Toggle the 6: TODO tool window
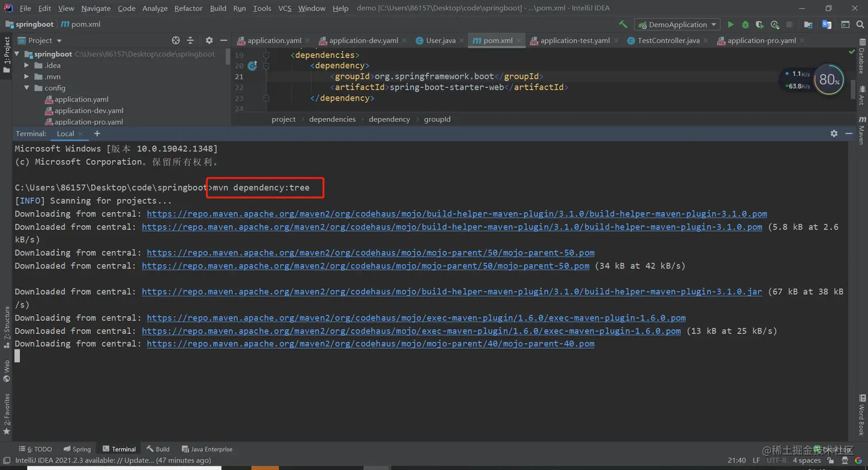 (x=35, y=449)
